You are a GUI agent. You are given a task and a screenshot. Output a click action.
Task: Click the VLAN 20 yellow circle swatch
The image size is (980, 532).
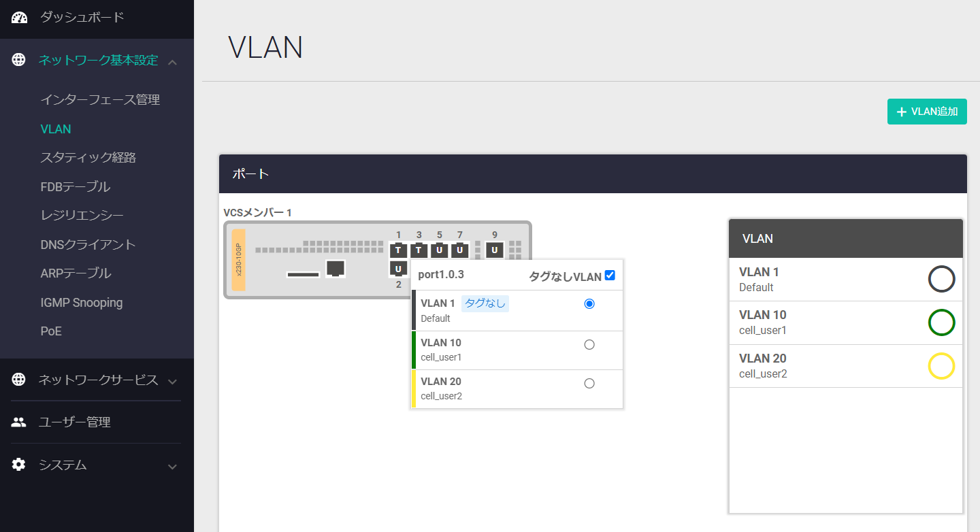pyautogui.click(x=942, y=366)
